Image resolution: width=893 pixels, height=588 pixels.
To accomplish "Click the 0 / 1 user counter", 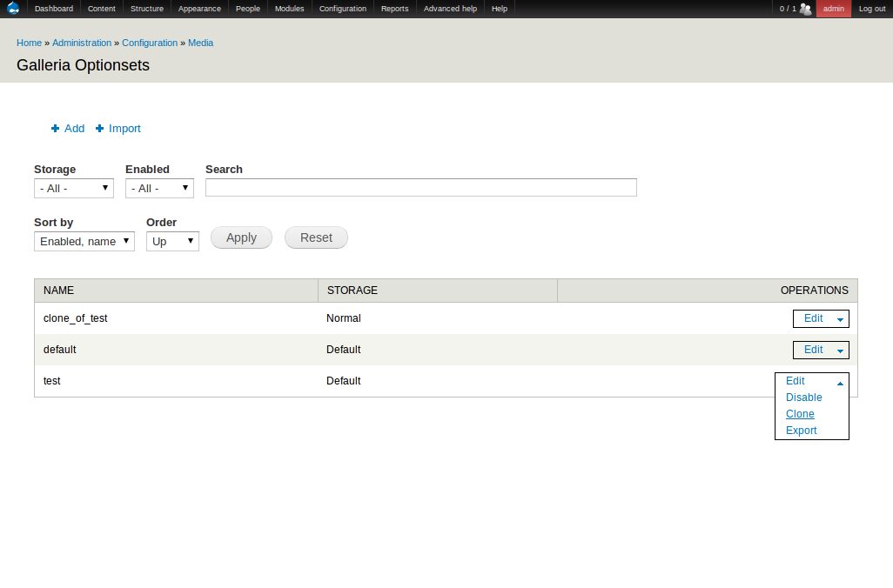I will point(788,9).
